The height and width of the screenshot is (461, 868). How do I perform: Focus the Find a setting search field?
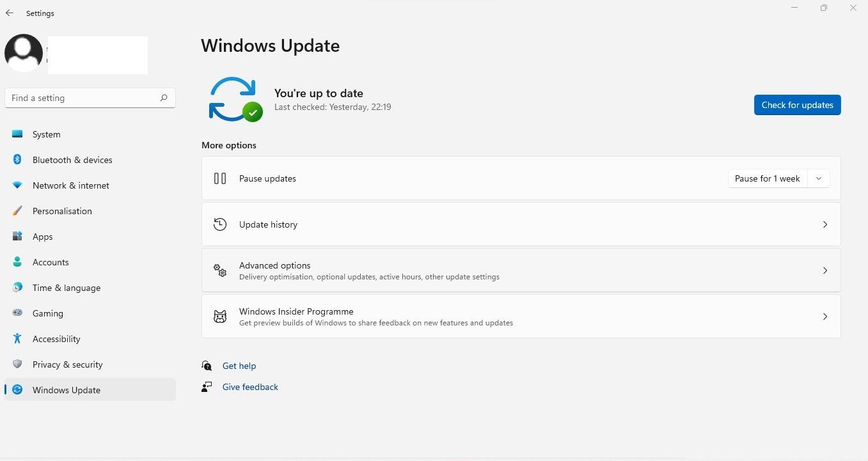(90, 98)
